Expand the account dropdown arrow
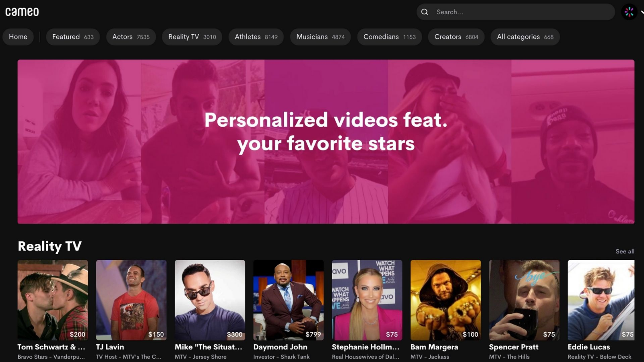This screenshot has width=644, height=362. (x=642, y=12)
